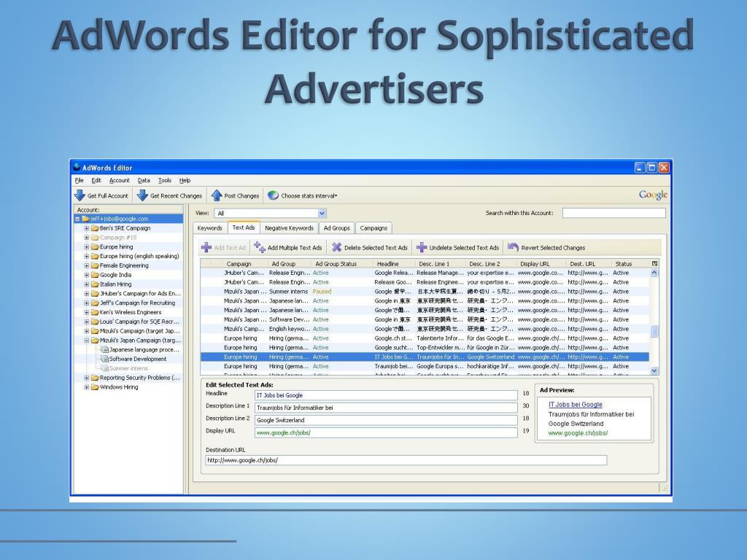
Task: Click the Japanese language ad group page icon
Action: pyautogui.click(x=104, y=349)
